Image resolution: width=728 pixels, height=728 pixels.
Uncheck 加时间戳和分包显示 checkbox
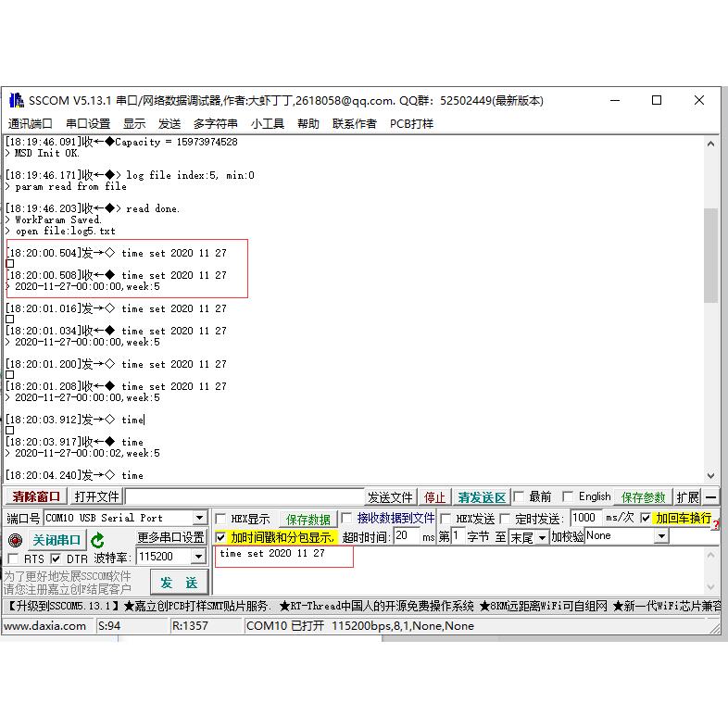221,537
